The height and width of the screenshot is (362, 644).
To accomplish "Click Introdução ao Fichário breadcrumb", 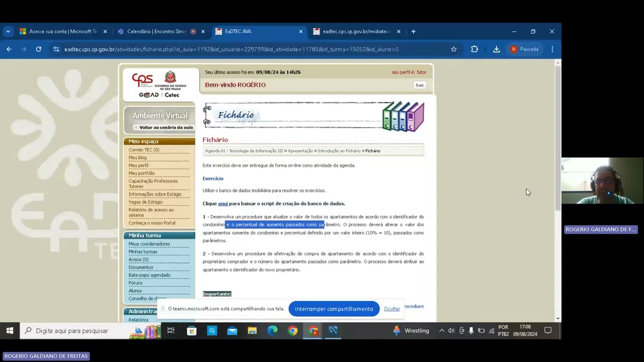I will 339,151.
